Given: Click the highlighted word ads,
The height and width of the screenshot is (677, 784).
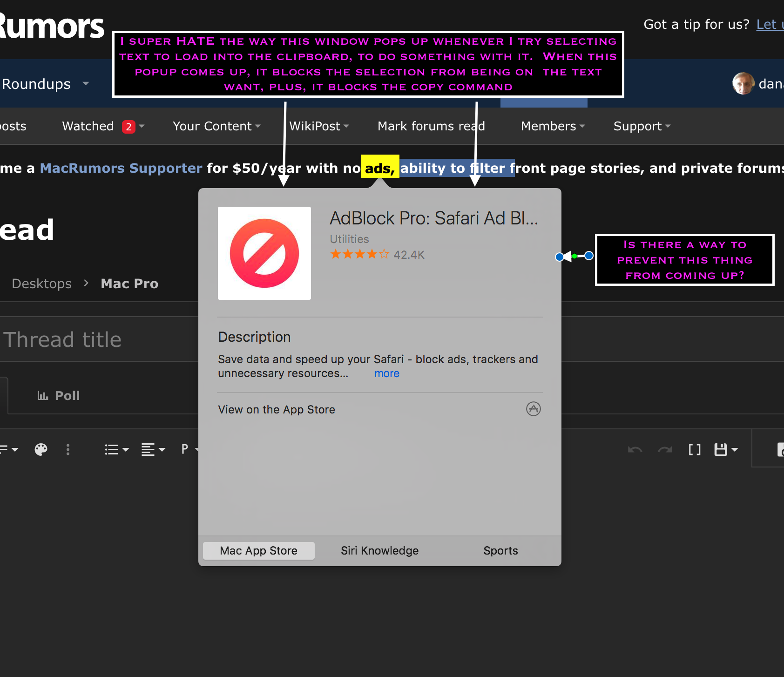Looking at the screenshot, I should pos(380,168).
